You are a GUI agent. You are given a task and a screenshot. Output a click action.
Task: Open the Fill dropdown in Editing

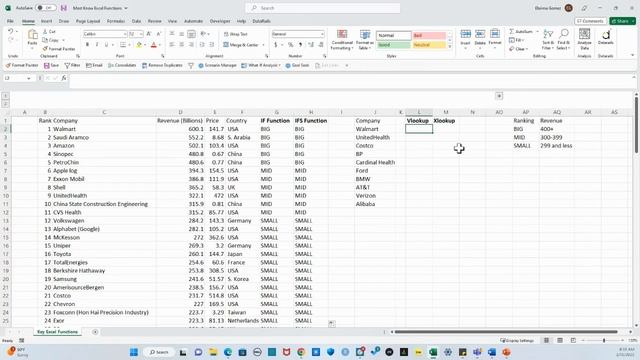[x=516, y=40]
